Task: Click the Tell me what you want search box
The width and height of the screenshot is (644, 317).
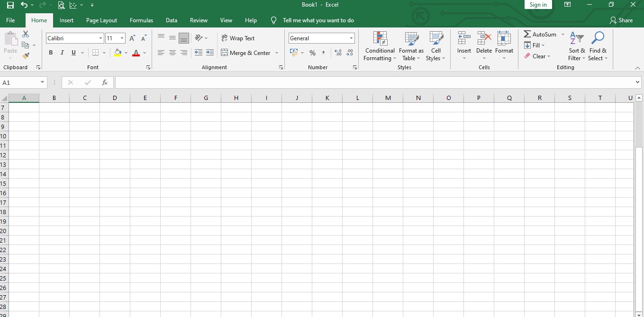Action: [x=318, y=20]
